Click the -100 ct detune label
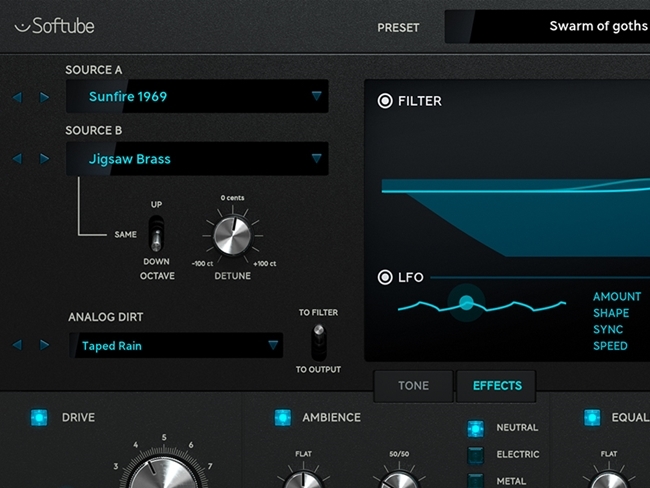The image size is (650, 488). click(x=202, y=264)
